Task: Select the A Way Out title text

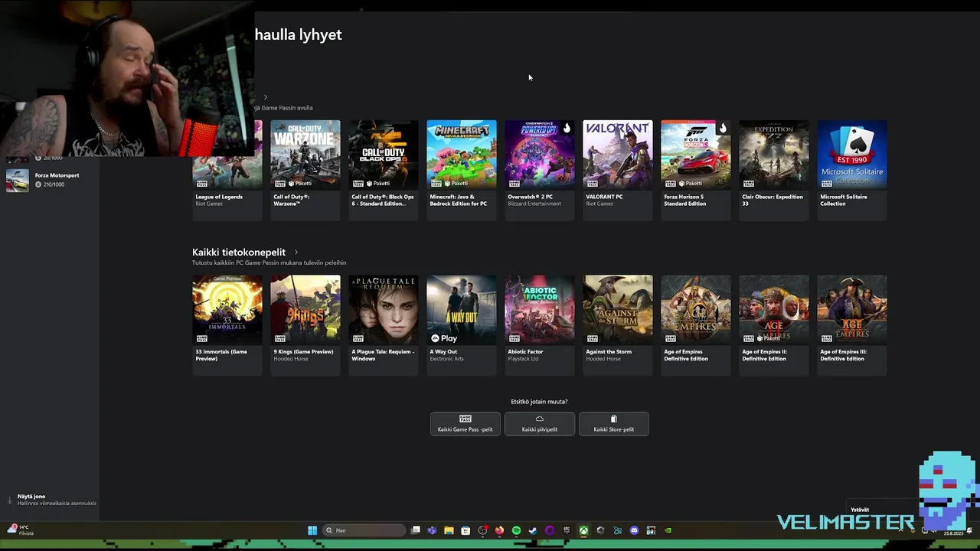Action: click(443, 352)
